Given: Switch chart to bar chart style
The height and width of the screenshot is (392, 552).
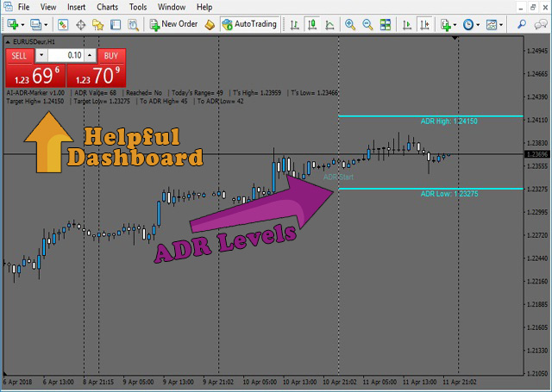Looking at the screenshot, I should pos(294,24).
